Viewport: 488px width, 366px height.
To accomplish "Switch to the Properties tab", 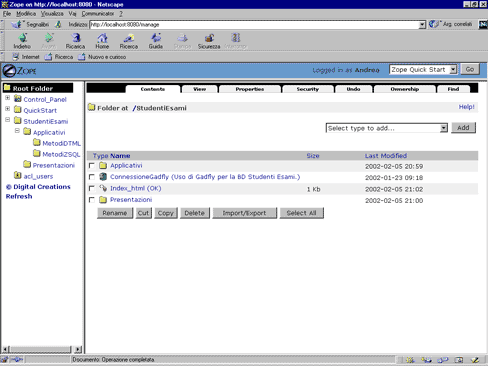I will click(250, 89).
